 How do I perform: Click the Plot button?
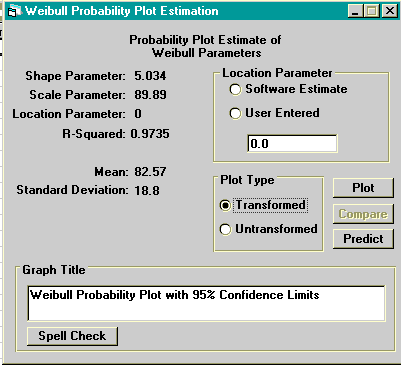click(363, 188)
